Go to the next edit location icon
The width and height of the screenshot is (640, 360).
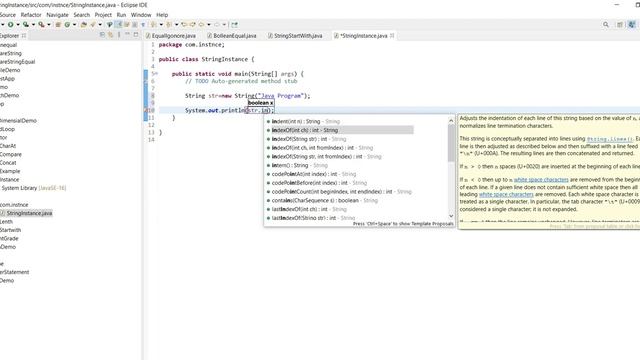click(193, 24)
